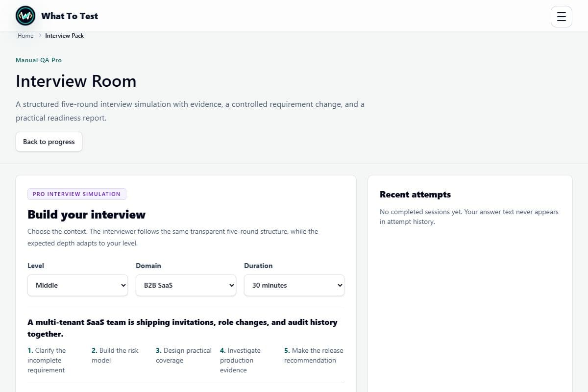The width and height of the screenshot is (588, 392).
Task: Click the structured five-round interview description
Action: (190, 111)
